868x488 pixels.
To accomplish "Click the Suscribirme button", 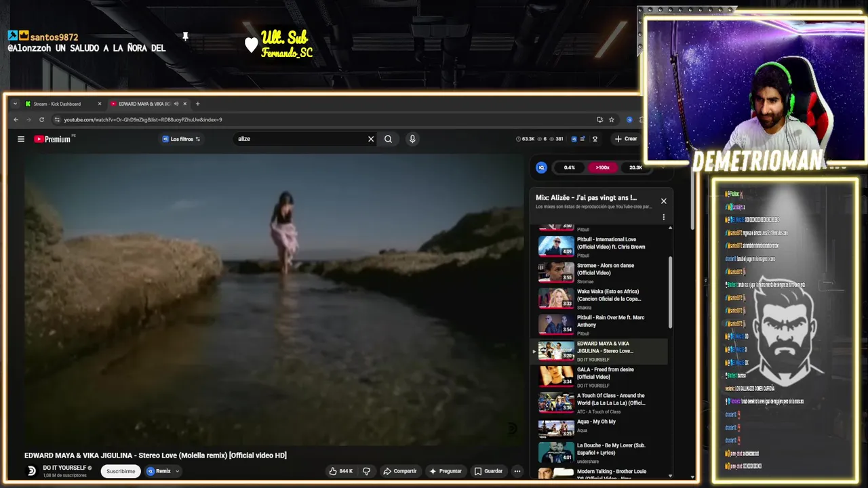I will point(121,471).
